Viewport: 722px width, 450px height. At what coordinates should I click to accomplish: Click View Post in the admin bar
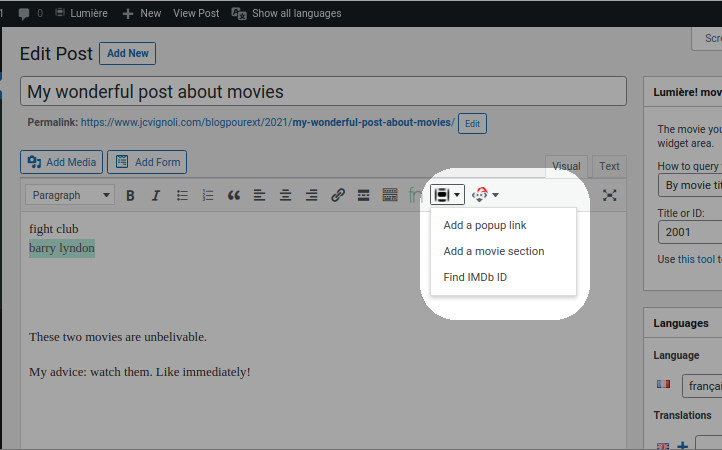(x=196, y=13)
